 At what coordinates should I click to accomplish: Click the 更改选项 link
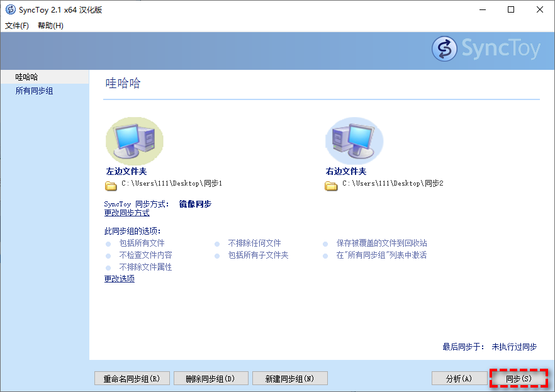(x=120, y=279)
